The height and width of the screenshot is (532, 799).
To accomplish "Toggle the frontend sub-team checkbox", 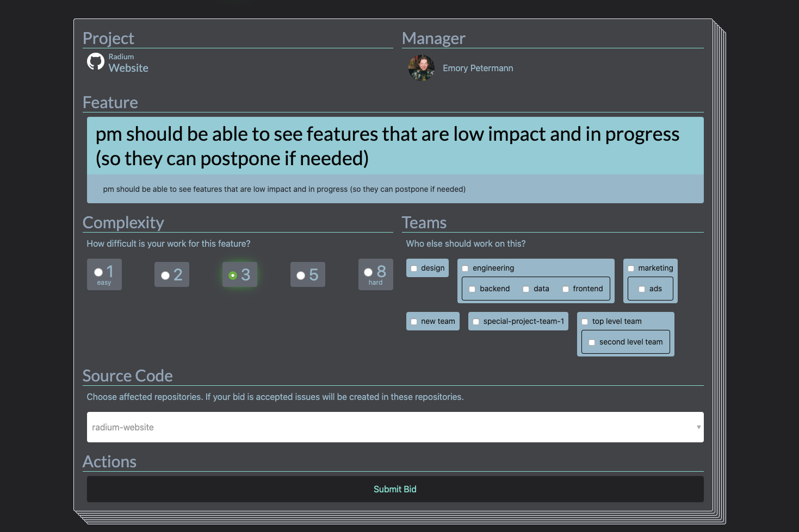I will (566, 289).
